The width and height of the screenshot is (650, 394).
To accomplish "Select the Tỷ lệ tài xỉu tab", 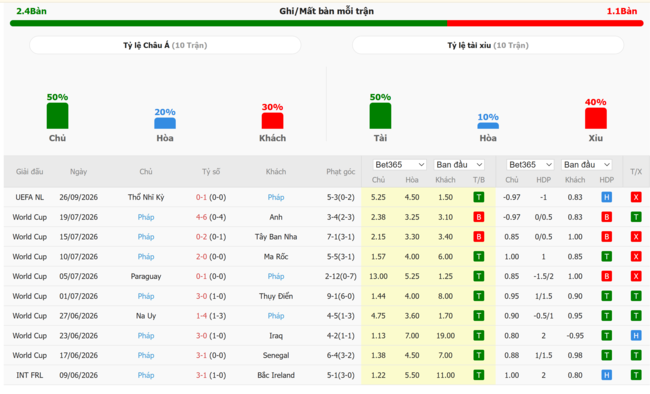I will point(488,45).
